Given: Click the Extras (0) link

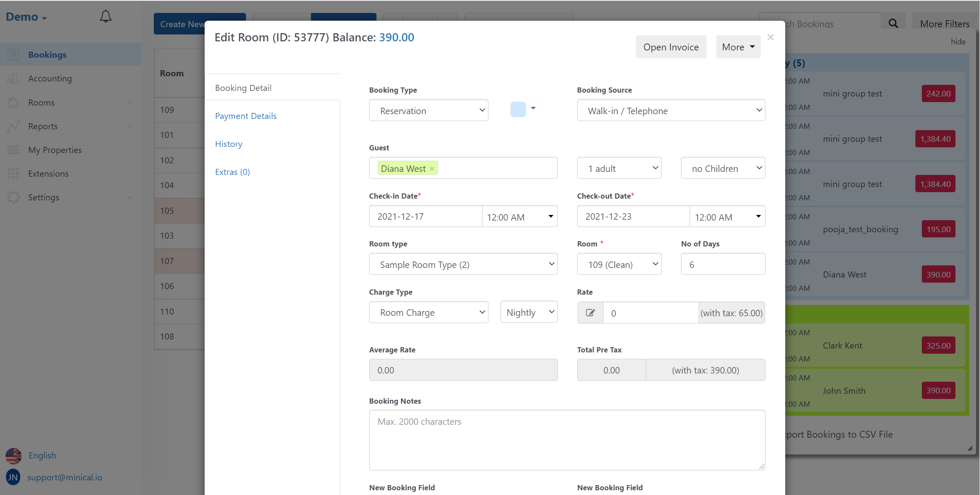Looking at the screenshot, I should click(233, 171).
